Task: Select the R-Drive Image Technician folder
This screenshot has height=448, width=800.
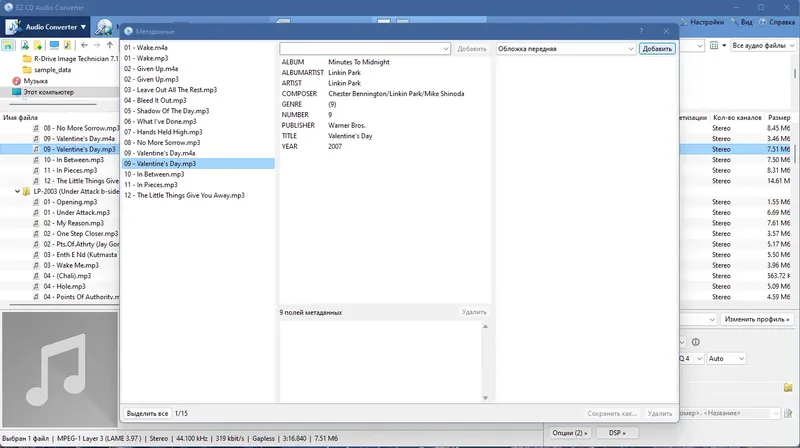Action: tap(70, 59)
